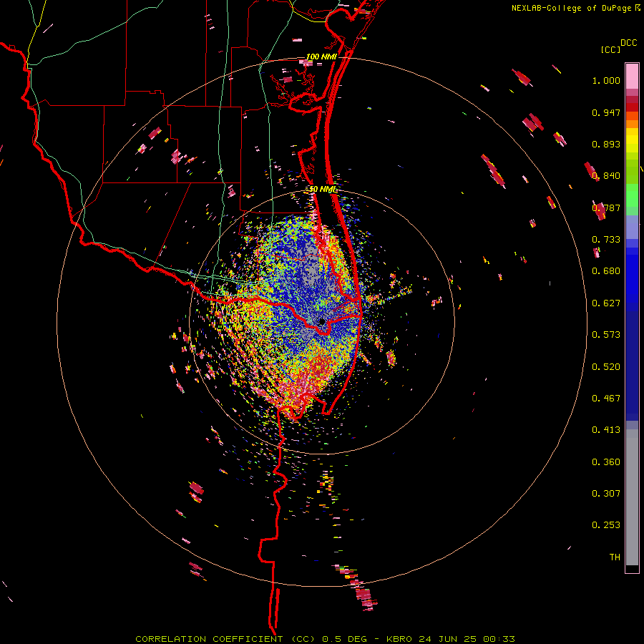
Task: Click the 0.520 color scale value
Action: click(606, 367)
